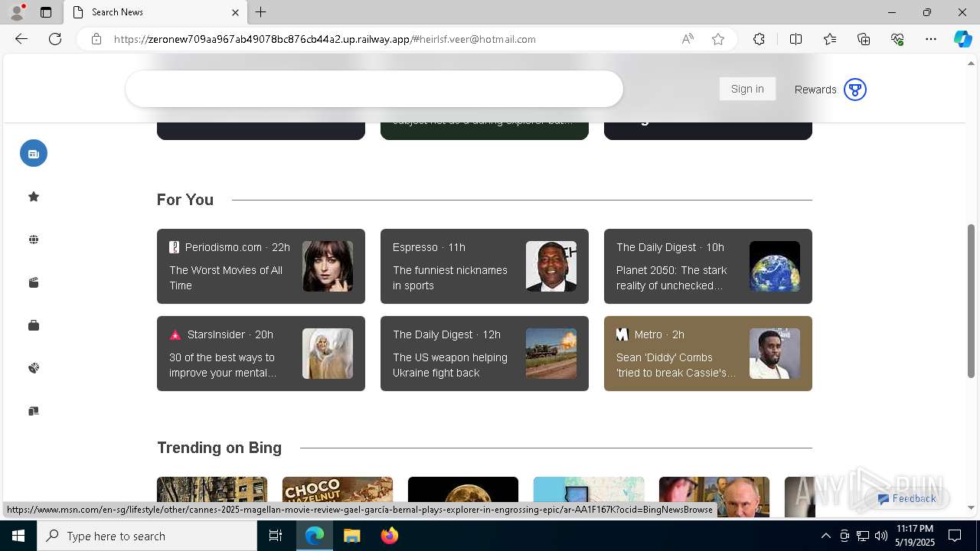Show hidden system tray icons
Image resolution: width=980 pixels, height=551 pixels.
click(x=825, y=536)
